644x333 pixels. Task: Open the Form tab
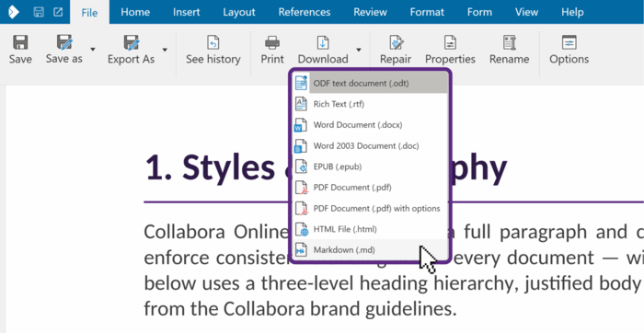479,12
